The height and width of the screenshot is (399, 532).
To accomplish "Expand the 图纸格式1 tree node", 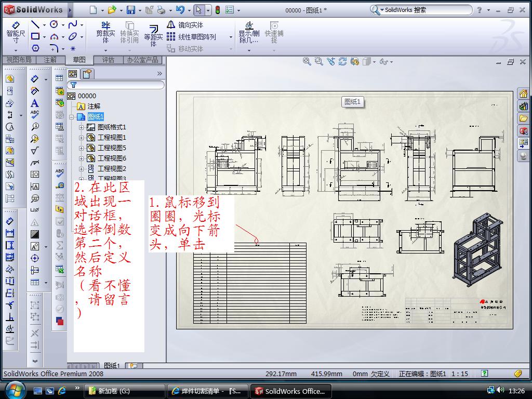I will [81, 127].
